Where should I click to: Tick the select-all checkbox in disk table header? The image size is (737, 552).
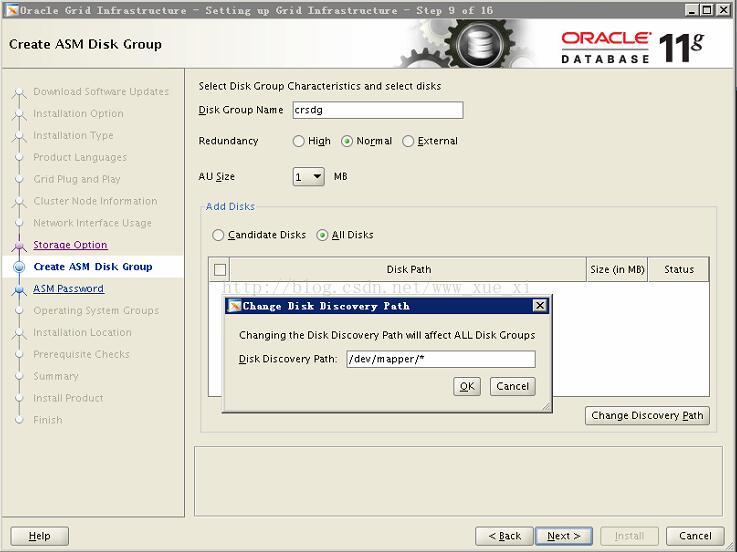[x=220, y=270]
